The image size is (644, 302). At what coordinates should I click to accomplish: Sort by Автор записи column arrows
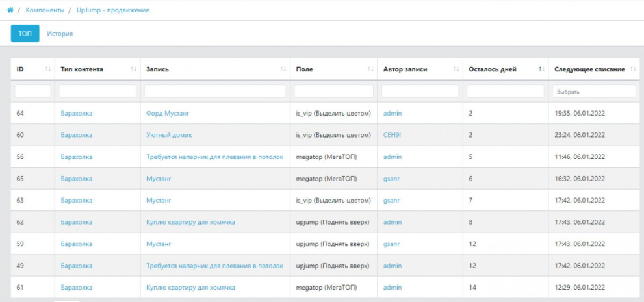tap(456, 69)
